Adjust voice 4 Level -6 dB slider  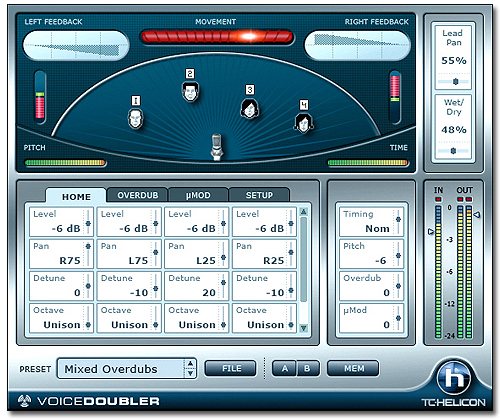(291, 223)
